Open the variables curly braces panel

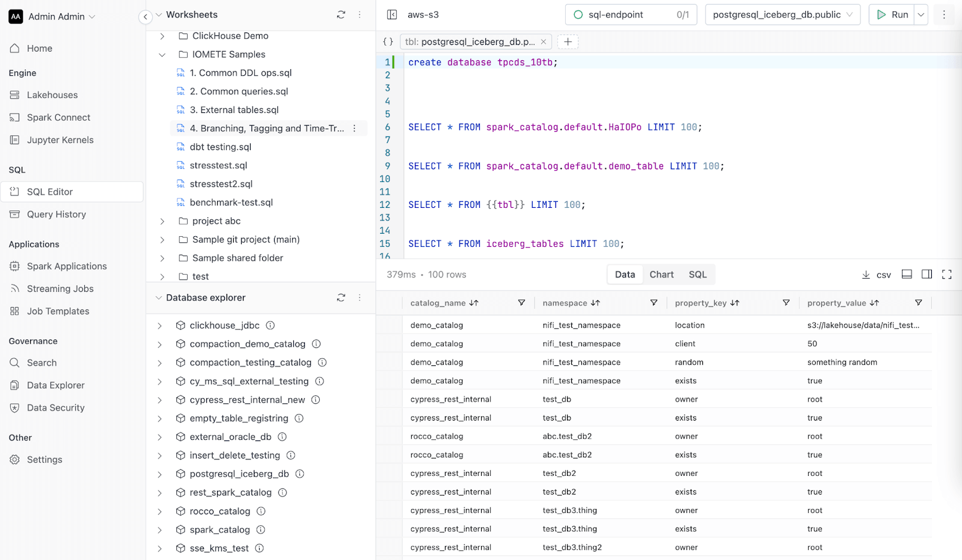[388, 41]
